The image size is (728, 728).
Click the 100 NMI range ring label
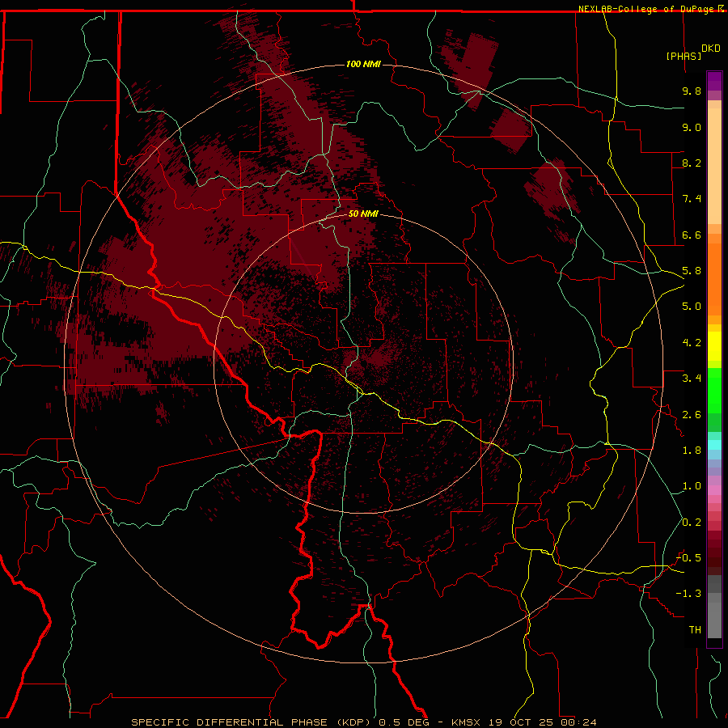[x=363, y=64]
